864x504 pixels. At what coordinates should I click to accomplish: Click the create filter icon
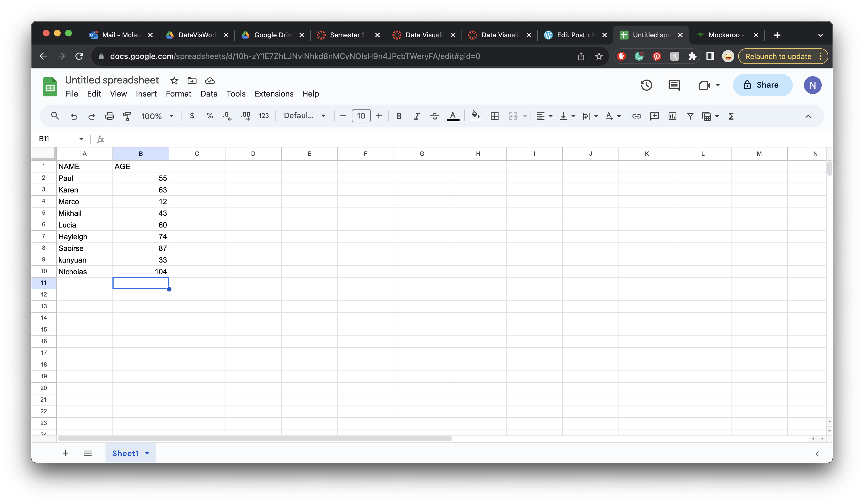tap(690, 116)
